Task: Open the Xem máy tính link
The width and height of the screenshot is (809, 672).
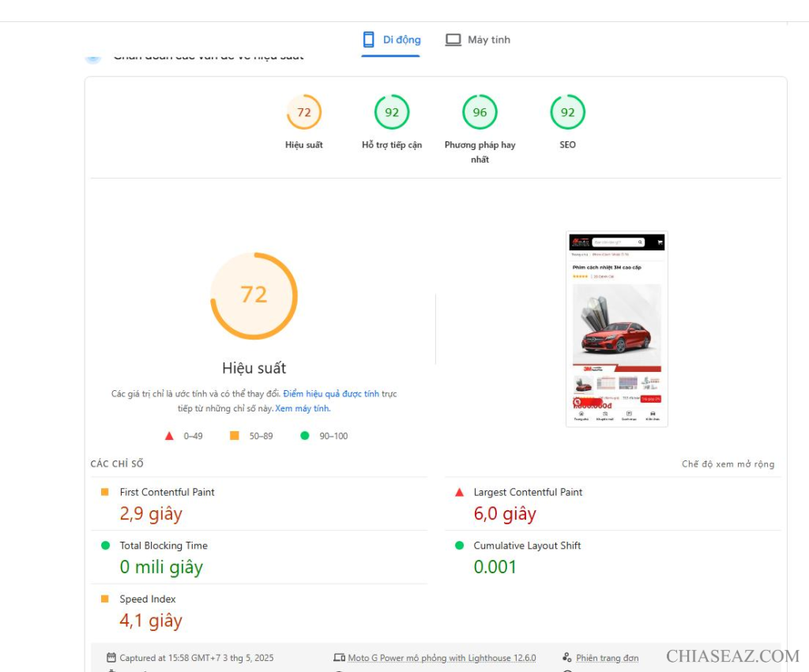Action: pyautogui.click(x=303, y=408)
